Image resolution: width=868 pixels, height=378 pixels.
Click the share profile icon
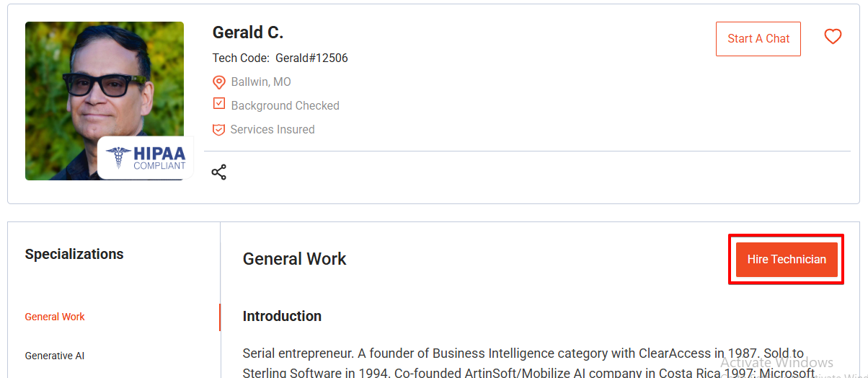[x=218, y=172]
